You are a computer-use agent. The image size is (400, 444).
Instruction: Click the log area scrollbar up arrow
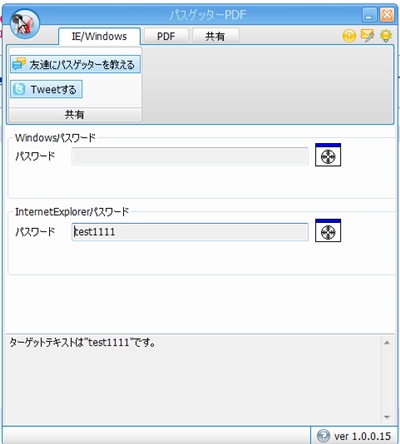coord(387,343)
